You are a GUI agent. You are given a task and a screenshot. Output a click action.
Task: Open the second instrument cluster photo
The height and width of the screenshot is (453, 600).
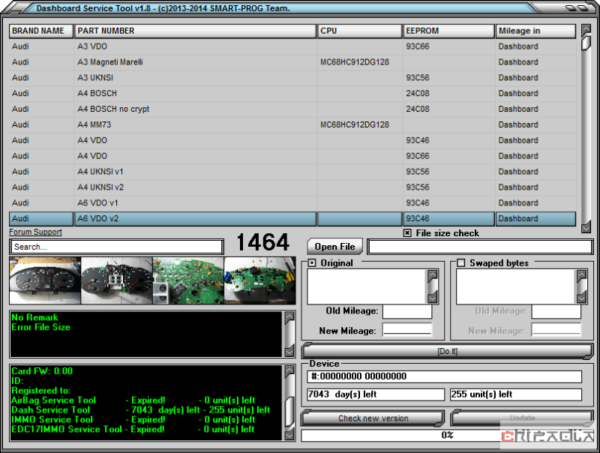pos(117,280)
